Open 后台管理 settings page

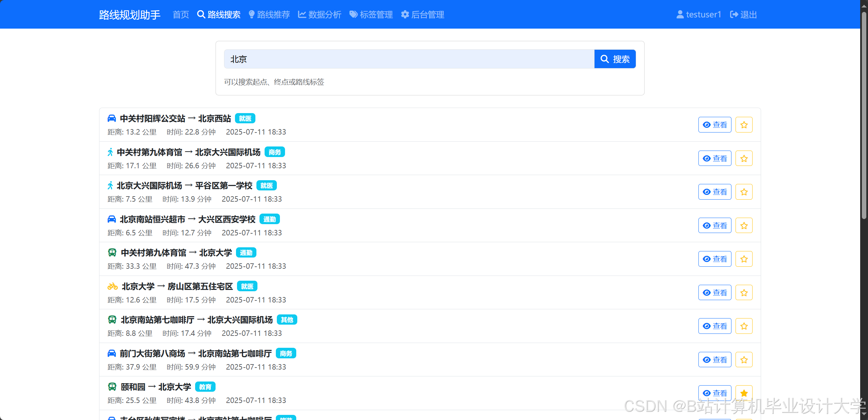(423, 15)
